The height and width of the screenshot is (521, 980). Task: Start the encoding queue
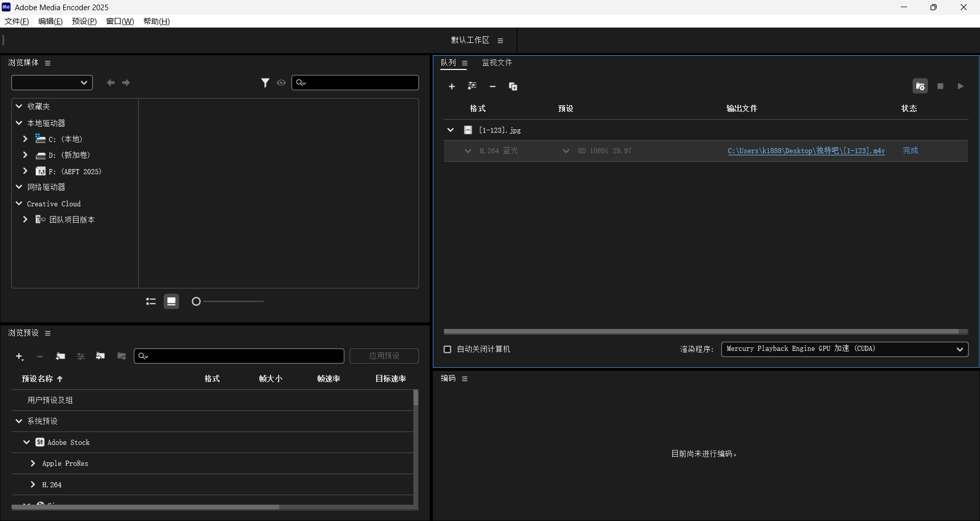pyautogui.click(x=961, y=86)
